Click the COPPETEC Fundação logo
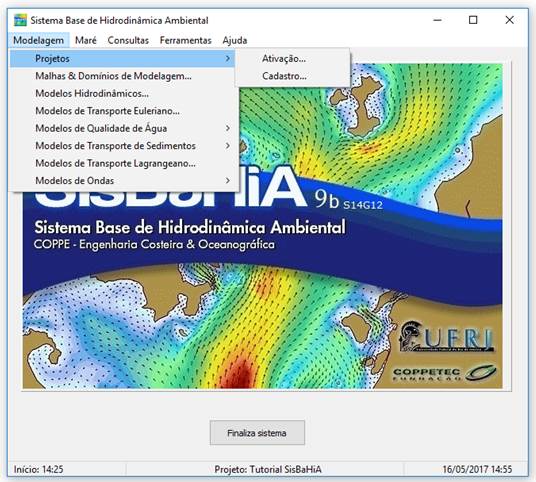The height and width of the screenshot is (482, 536). tap(445, 373)
